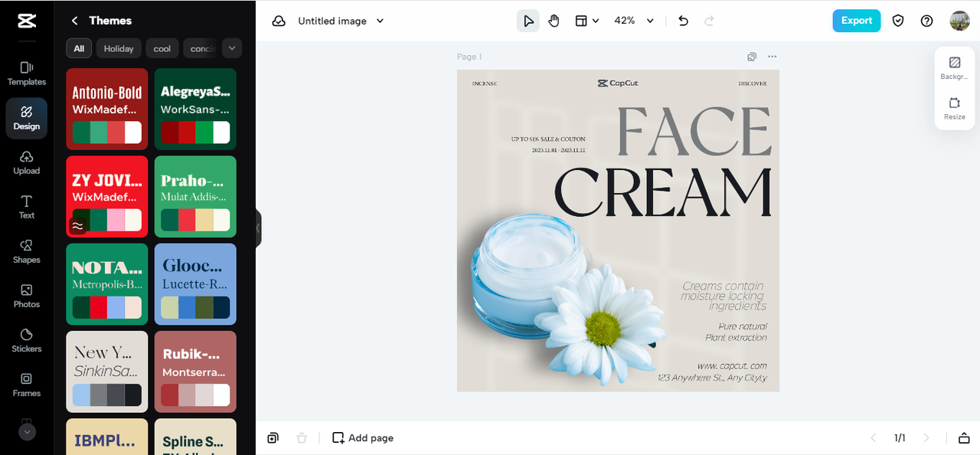Apply the Rubik Montserrat theme
This screenshot has width=980, height=455.
point(195,372)
